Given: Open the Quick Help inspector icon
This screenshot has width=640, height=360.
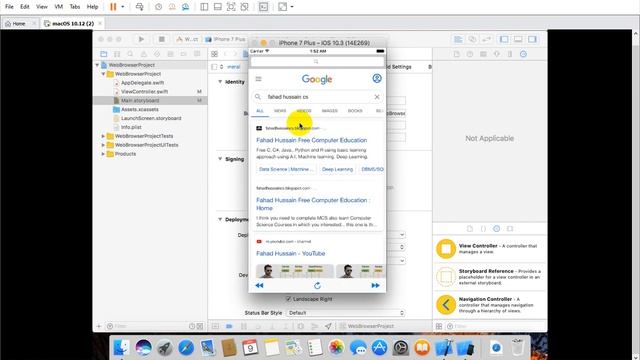Looking at the screenshot, I should pos(470,54).
